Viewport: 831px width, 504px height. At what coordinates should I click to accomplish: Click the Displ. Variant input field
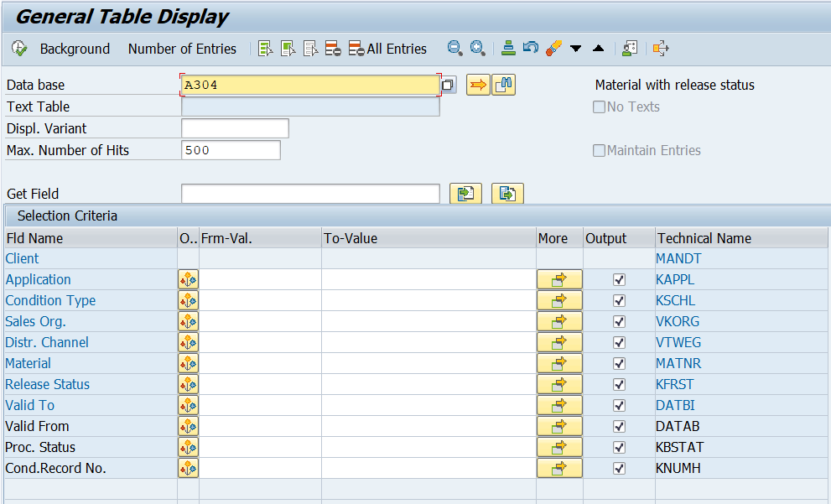coord(236,128)
